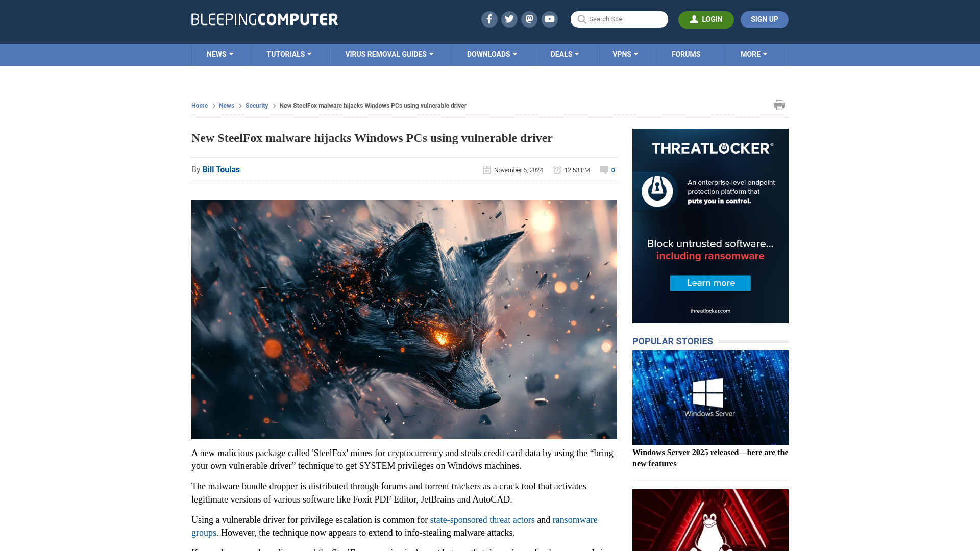Click the FORUMS menu tab item
Image resolution: width=980 pixels, height=551 pixels.
(x=686, y=54)
